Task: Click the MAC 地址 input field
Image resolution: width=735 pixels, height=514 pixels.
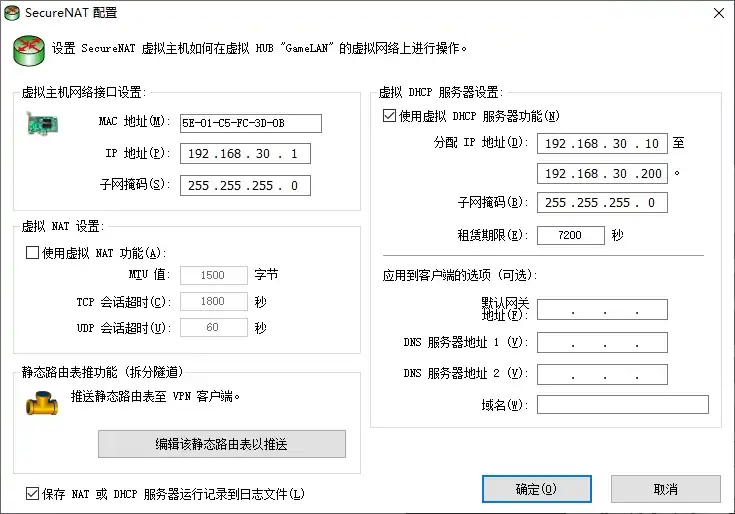Action: [251, 123]
